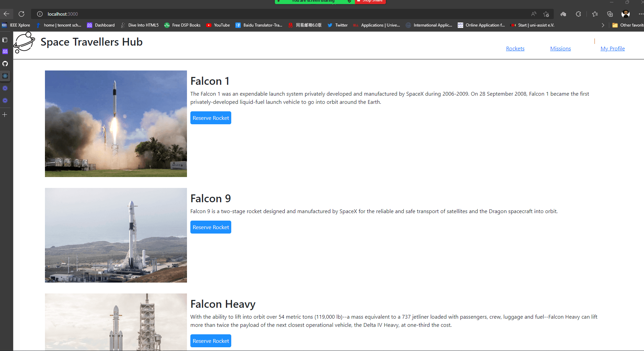
Task: Open a new tab with plus icon
Action: pyautogui.click(x=5, y=115)
